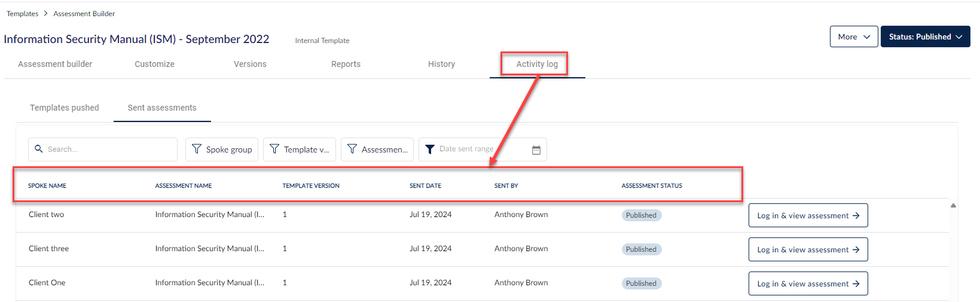Log in and view Client two assessment
Viewport: 980px width, 302px height.
pyautogui.click(x=807, y=216)
